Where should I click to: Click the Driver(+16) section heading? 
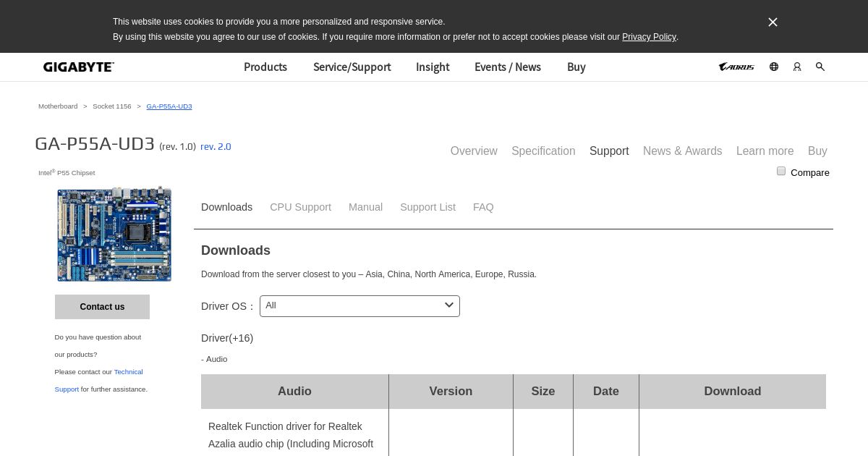227,338
